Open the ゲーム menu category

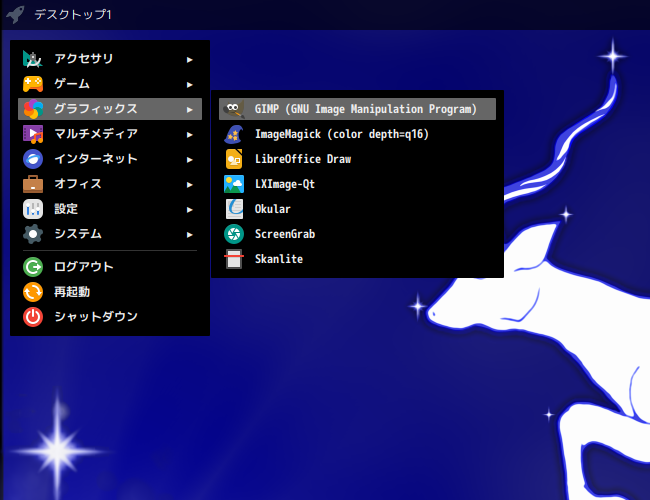click(x=110, y=84)
